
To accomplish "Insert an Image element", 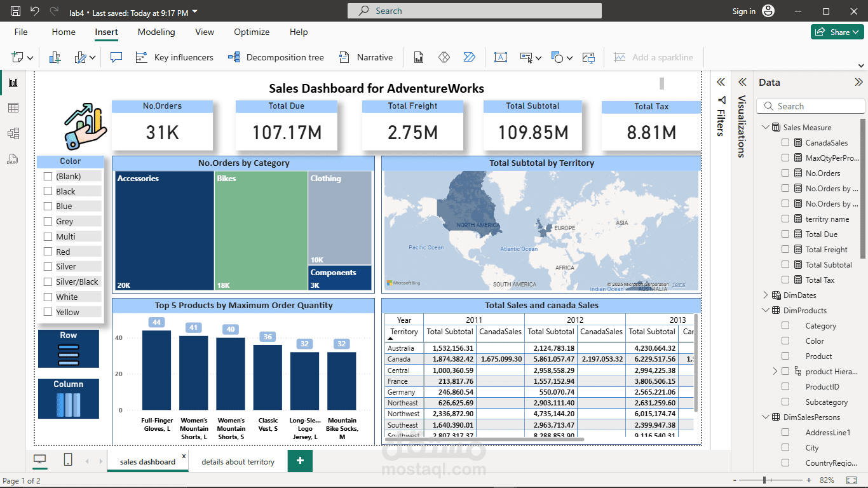I will [x=588, y=57].
